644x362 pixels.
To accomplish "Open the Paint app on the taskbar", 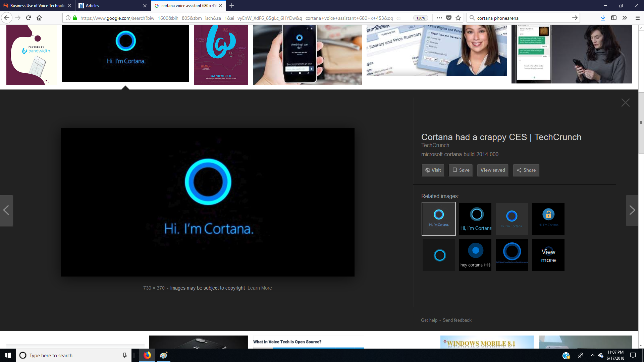I will (163, 355).
